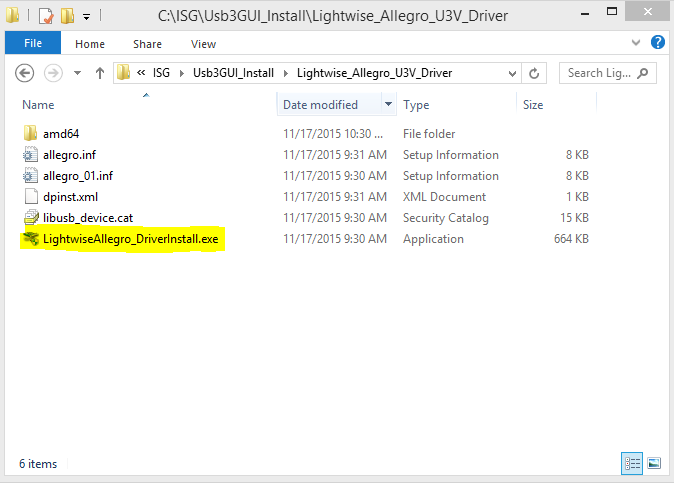This screenshot has width=674, height=483.
Task: Sort by the Date modified column header
Action: [320, 105]
